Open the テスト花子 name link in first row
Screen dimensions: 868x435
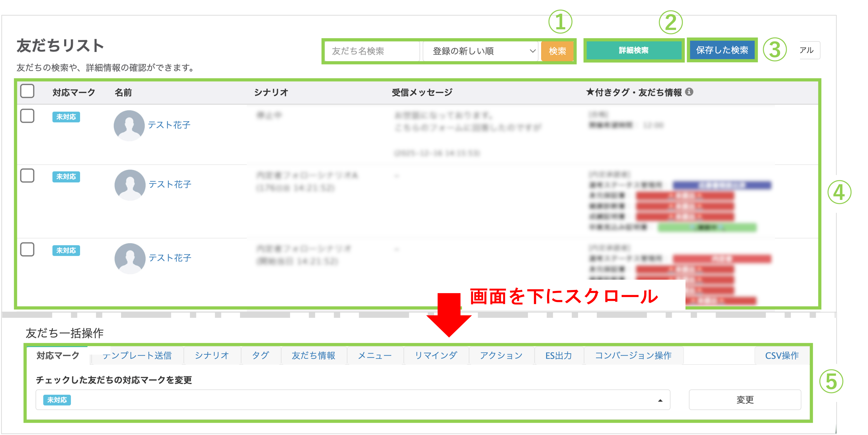[169, 125]
